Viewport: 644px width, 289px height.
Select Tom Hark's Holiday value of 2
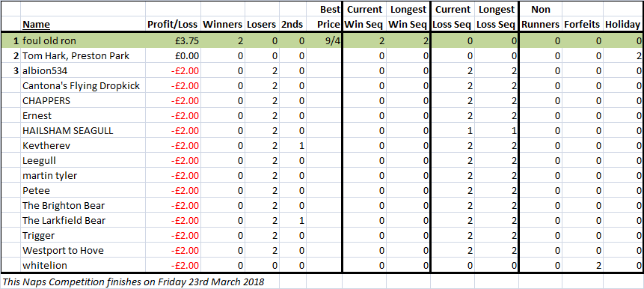[x=623, y=56]
